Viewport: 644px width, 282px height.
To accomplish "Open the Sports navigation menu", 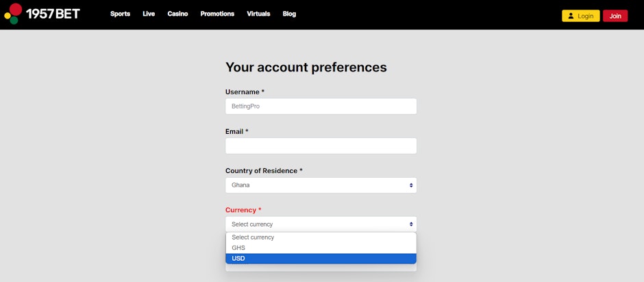I will click(x=120, y=14).
